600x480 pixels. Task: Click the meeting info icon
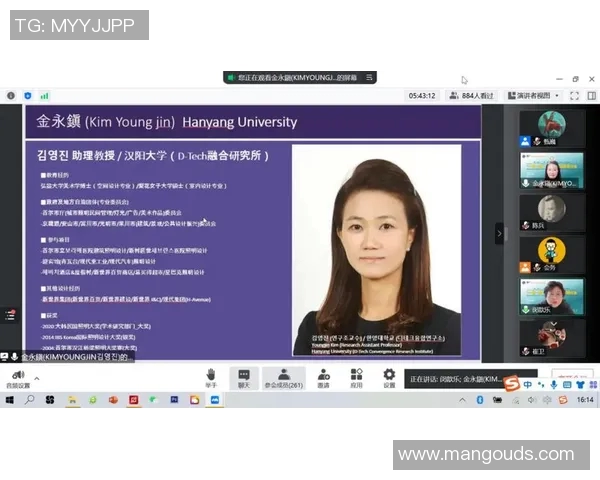pyautogui.click(x=11, y=96)
